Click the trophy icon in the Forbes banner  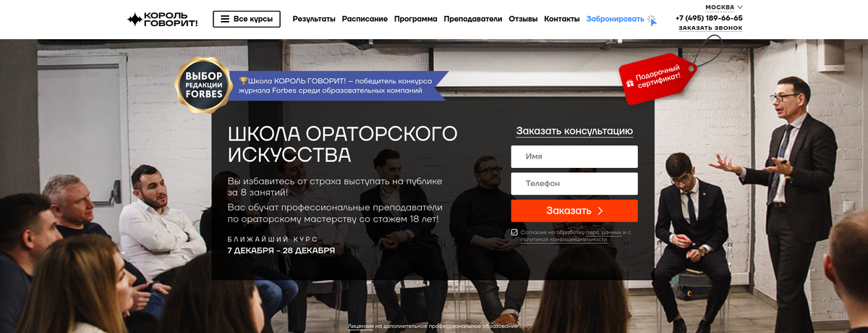(x=243, y=80)
